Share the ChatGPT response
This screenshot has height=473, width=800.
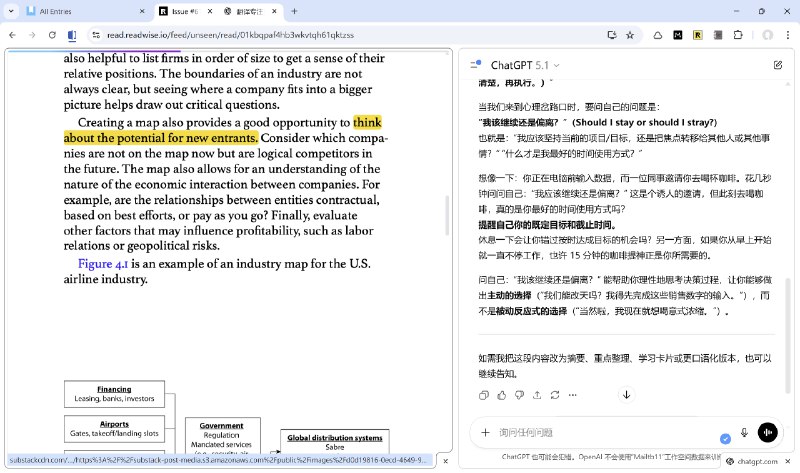click(537, 395)
